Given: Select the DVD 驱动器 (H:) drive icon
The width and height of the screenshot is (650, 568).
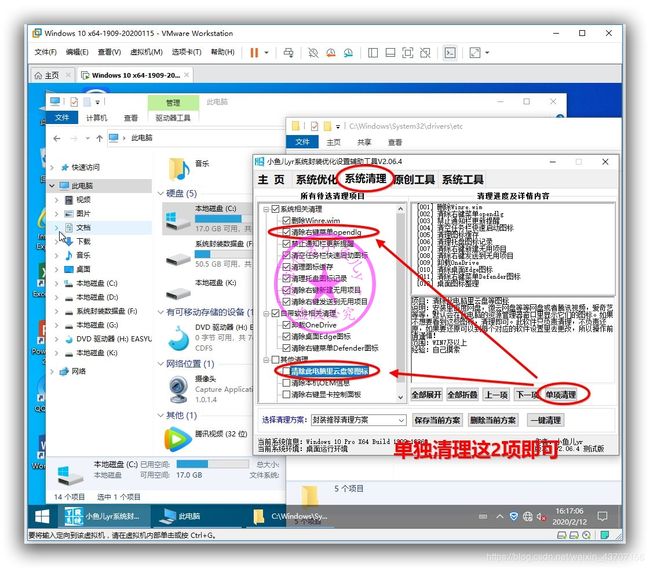Looking at the screenshot, I should pyautogui.click(x=179, y=338).
